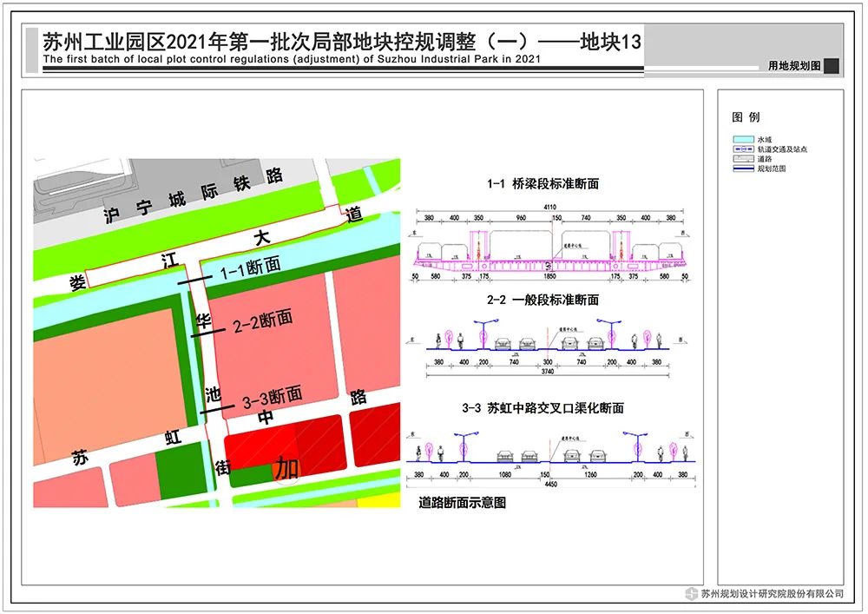Click the heading 3-3 苏虹中路交叉口渠化断面

click(x=542, y=408)
